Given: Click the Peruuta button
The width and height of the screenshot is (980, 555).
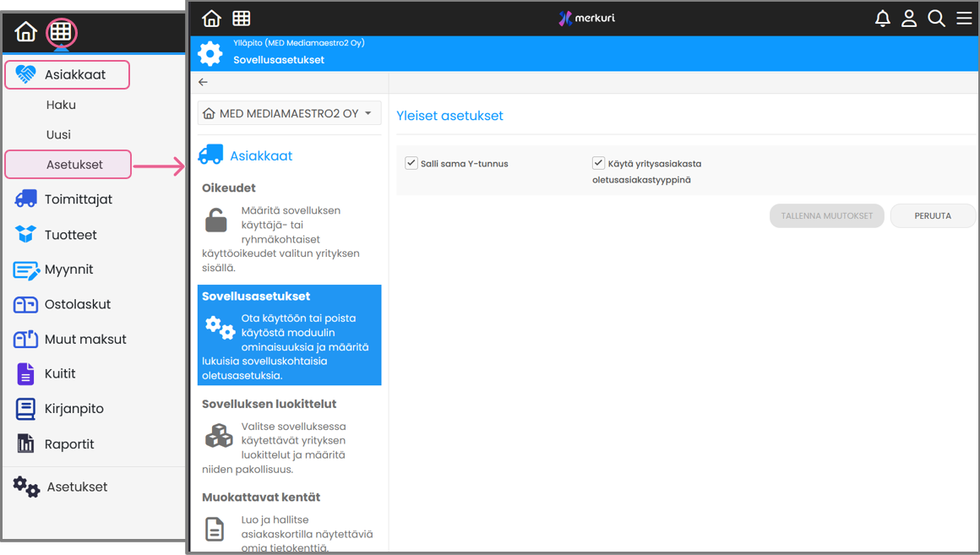Looking at the screenshot, I should (933, 215).
